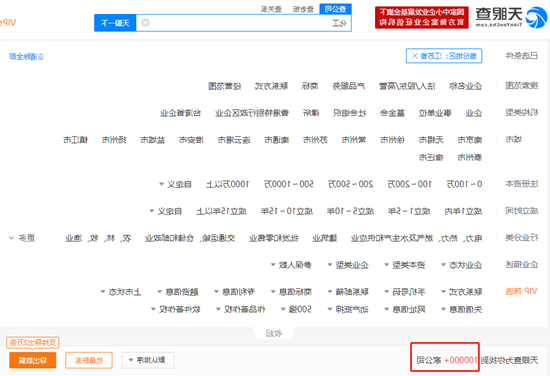Filter organization type by 企业
The image size is (550, 376).
pos(474,113)
